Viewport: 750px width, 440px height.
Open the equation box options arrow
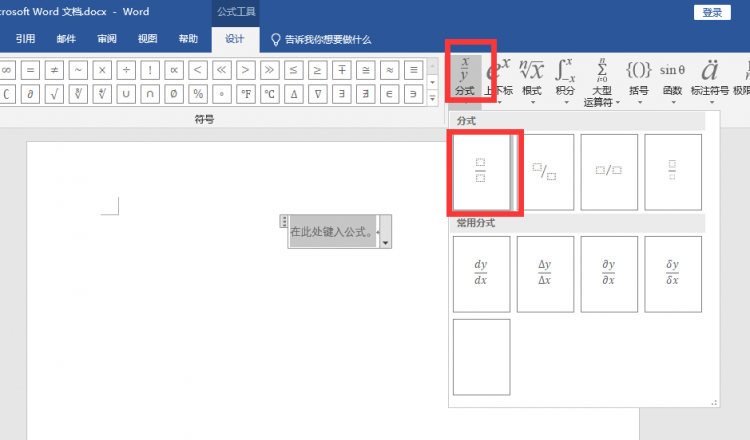[386, 243]
